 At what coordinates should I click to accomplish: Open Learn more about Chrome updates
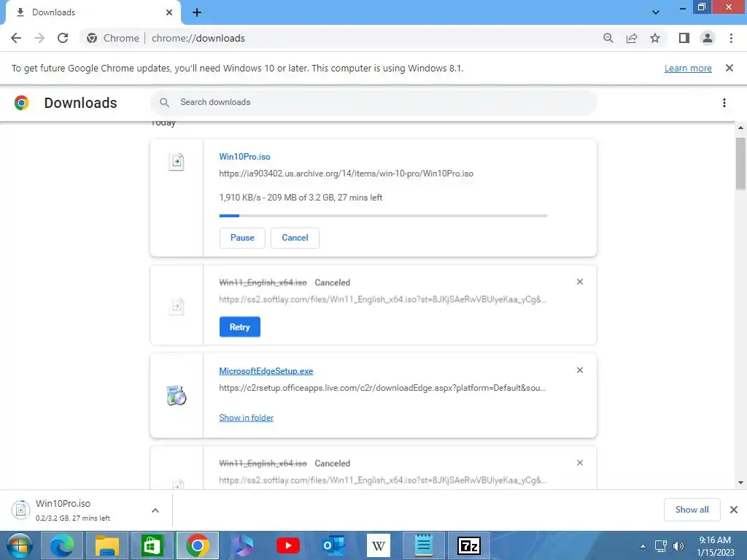point(688,68)
